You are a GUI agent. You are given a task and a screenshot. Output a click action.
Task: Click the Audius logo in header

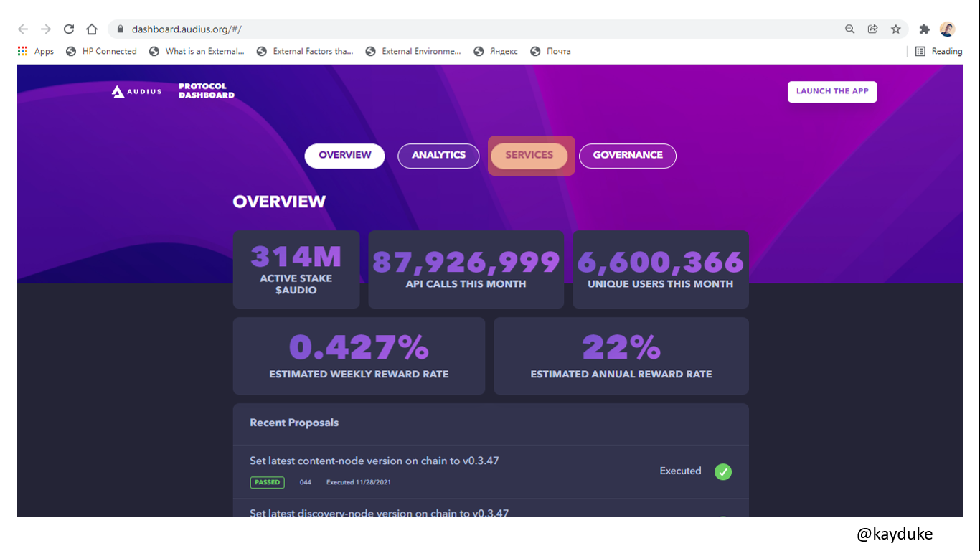(x=137, y=91)
